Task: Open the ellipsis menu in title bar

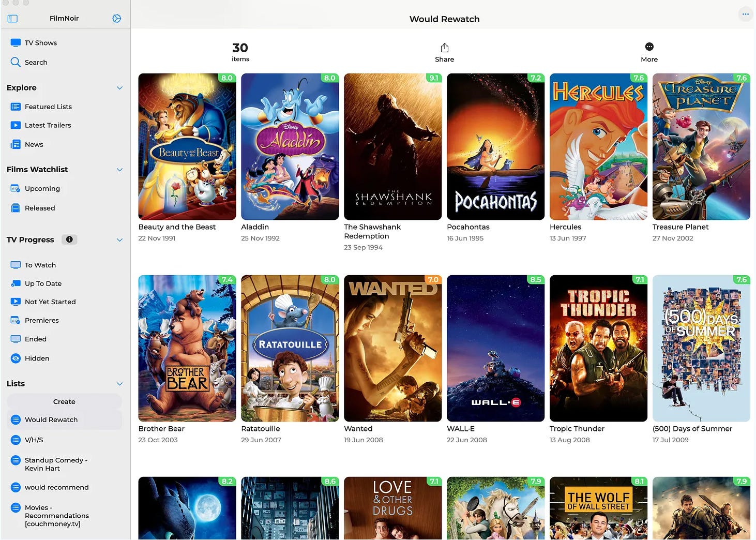Action: (x=745, y=14)
